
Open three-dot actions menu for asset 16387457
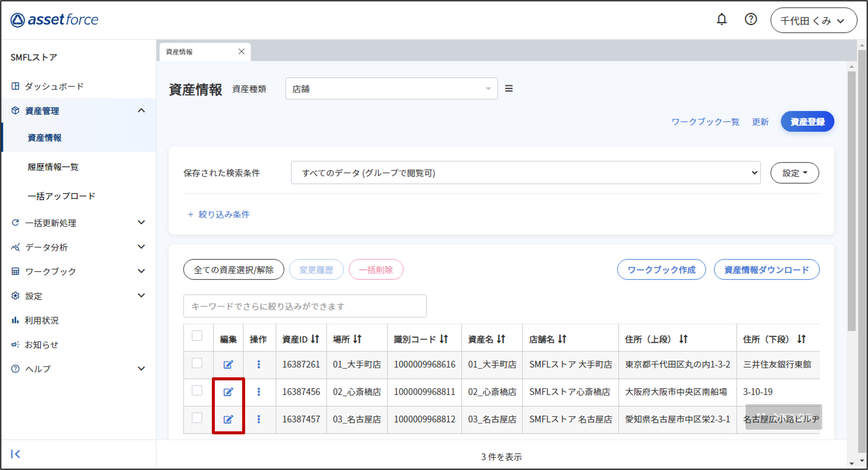[x=258, y=419]
